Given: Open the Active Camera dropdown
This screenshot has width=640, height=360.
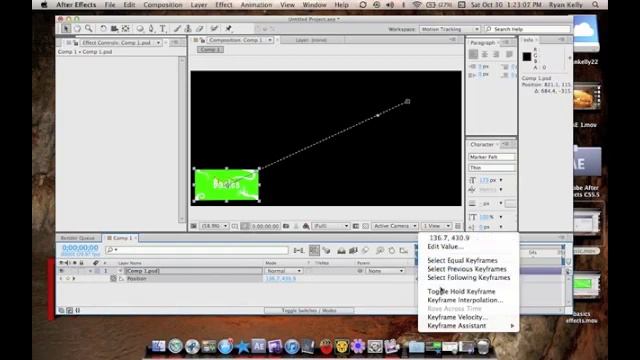Looking at the screenshot, I should (x=394, y=226).
